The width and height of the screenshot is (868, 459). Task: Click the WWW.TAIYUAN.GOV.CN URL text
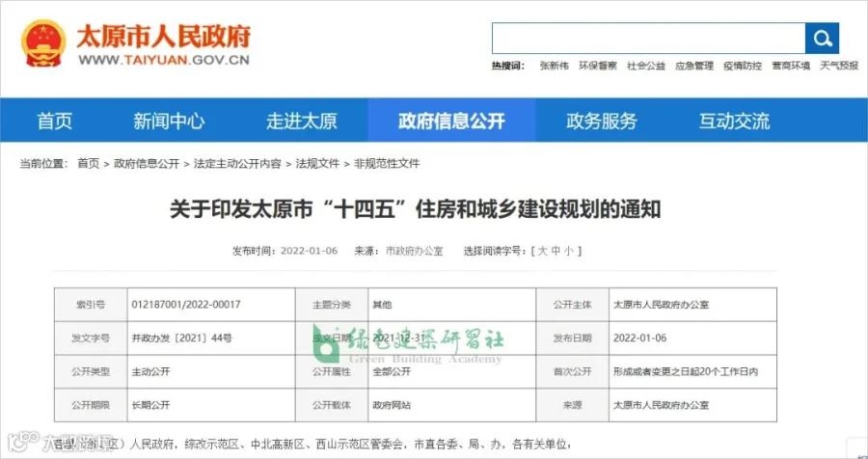(164, 61)
